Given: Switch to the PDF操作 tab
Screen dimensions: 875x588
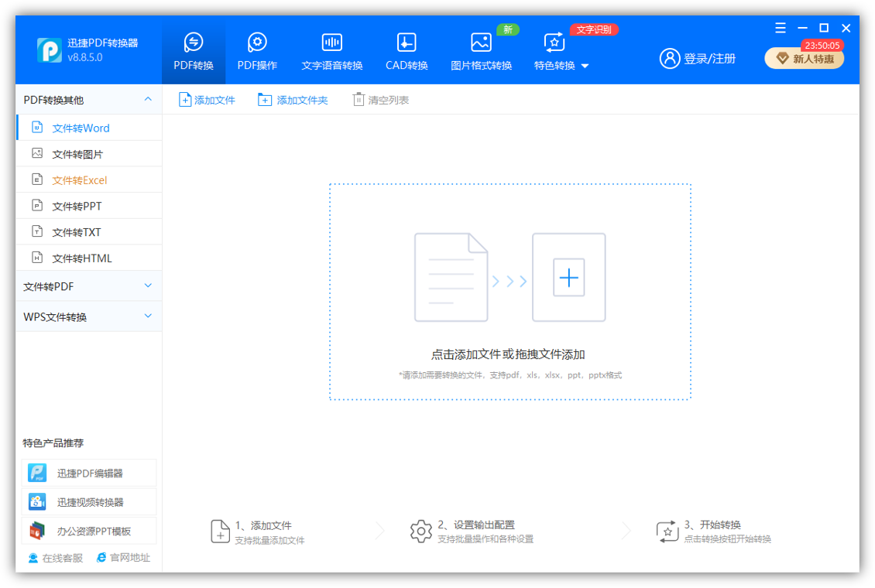Looking at the screenshot, I should tap(257, 51).
